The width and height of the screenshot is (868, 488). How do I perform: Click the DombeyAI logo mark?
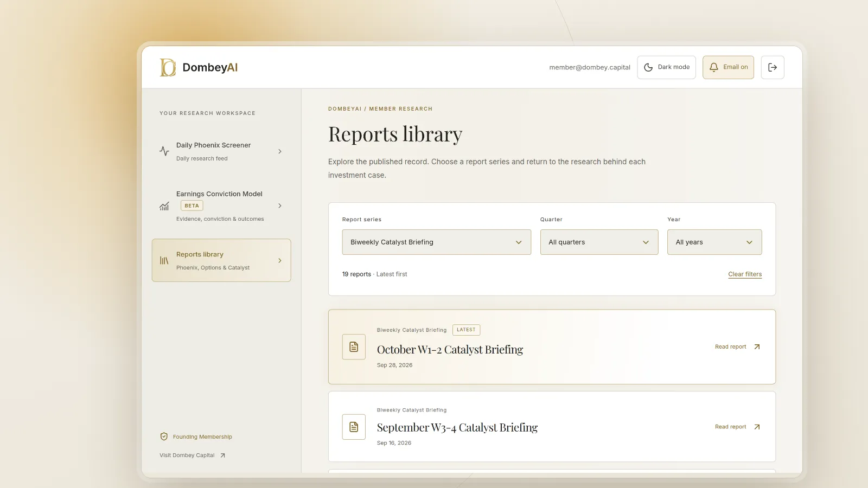168,67
